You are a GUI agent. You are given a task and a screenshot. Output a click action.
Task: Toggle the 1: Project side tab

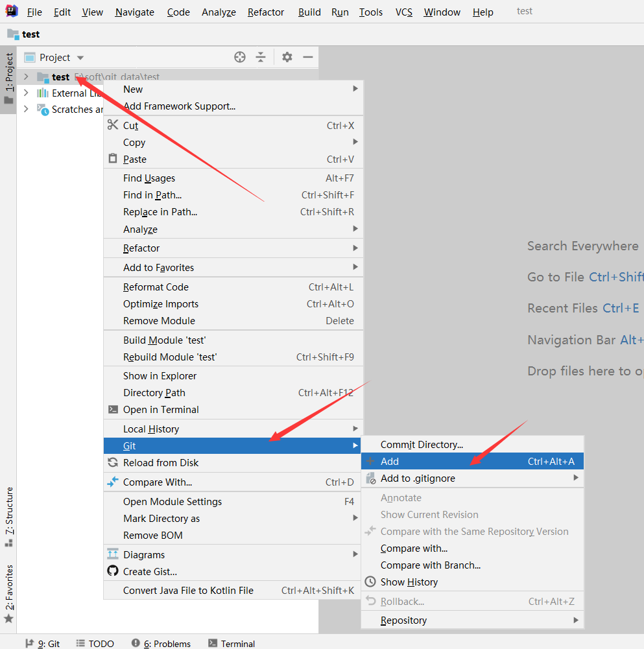pyautogui.click(x=8, y=78)
